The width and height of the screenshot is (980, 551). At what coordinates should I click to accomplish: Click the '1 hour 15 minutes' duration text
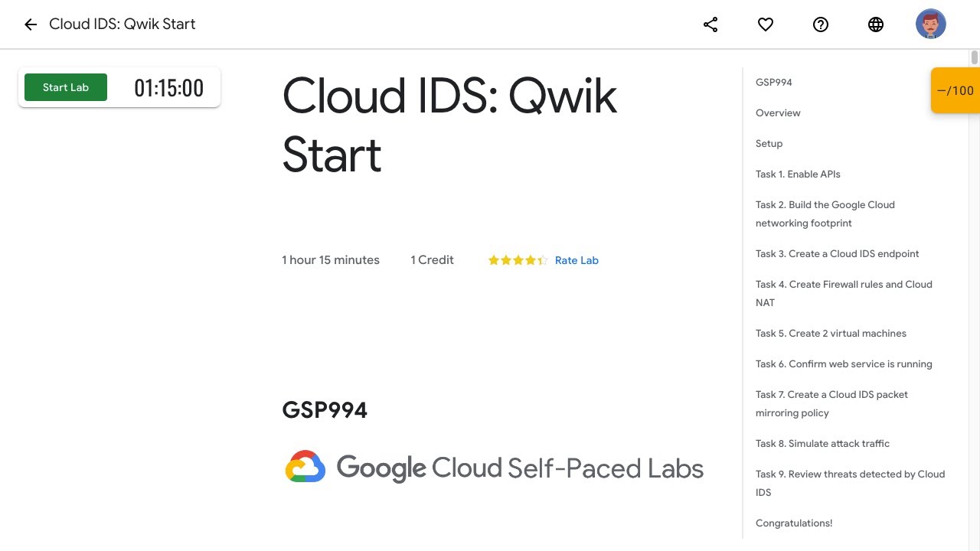331,260
